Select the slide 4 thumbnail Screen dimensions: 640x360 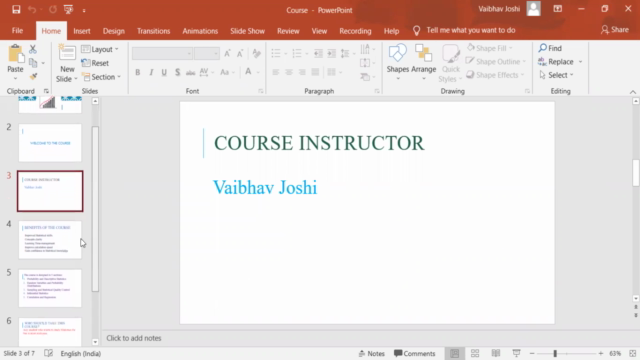[x=50, y=240]
